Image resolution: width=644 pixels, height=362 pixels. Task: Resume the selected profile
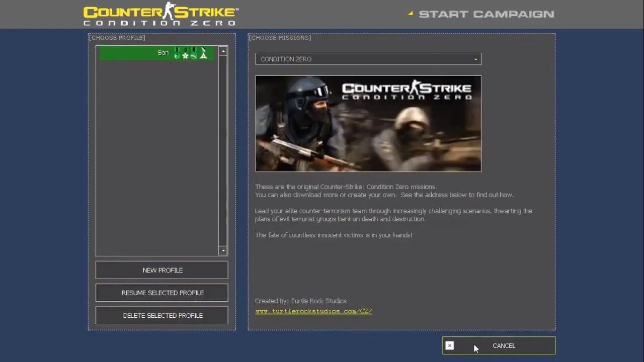click(x=162, y=293)
